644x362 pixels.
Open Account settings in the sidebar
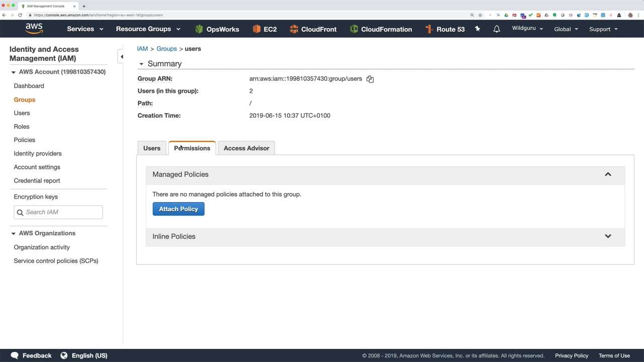point(37,167)
